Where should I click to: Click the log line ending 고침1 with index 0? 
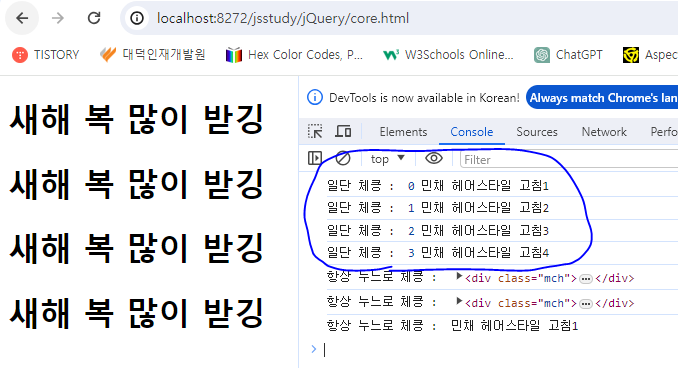pos(438,186)
